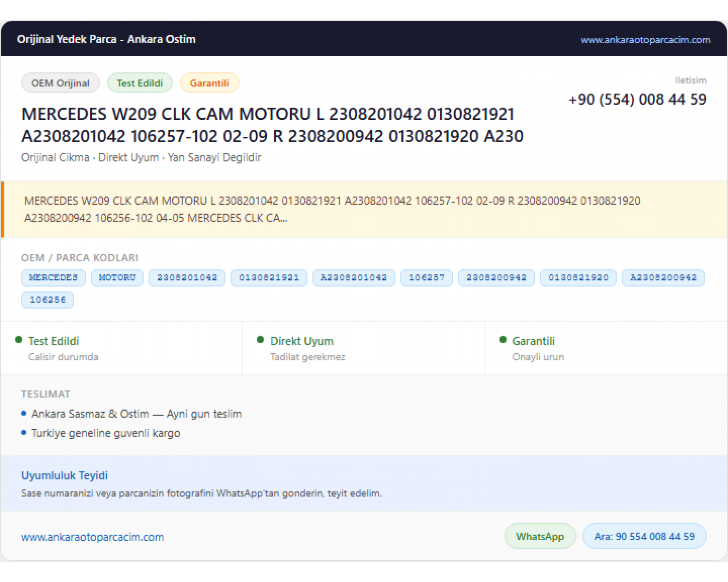Select the 2308200942 code chip
728x582 pixels.
coord(496,278)
